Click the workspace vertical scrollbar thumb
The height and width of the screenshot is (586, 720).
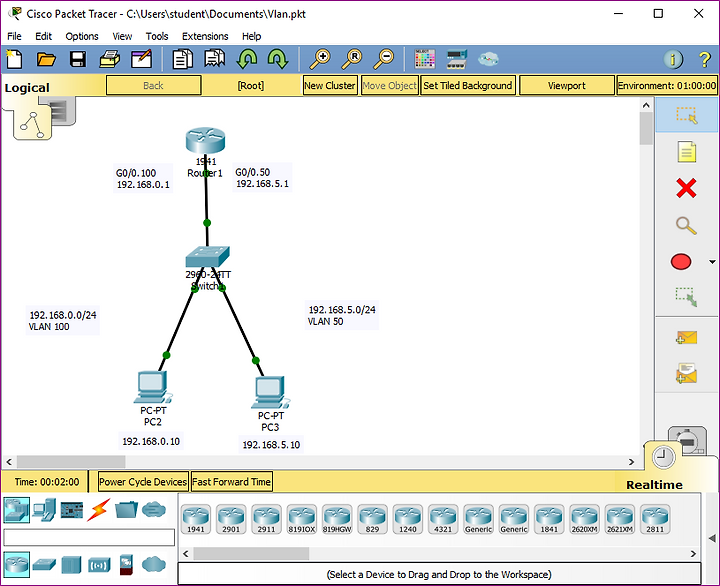coord(646,129)
